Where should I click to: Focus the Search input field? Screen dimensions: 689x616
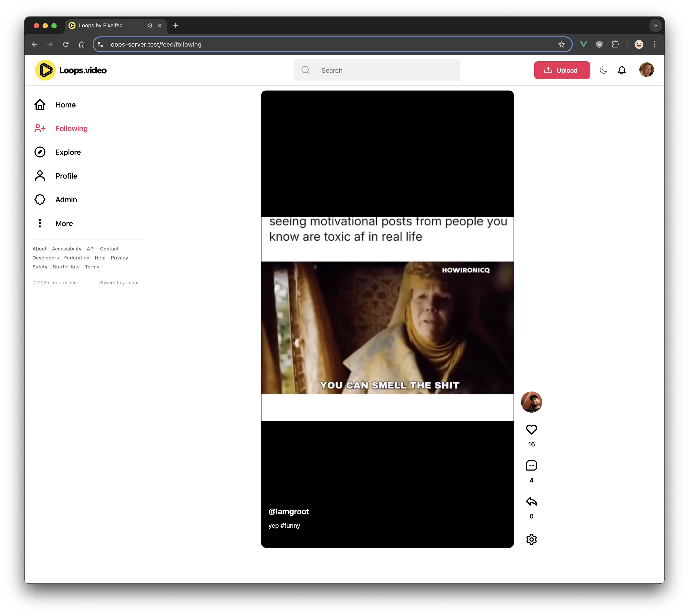coord(388,70)
